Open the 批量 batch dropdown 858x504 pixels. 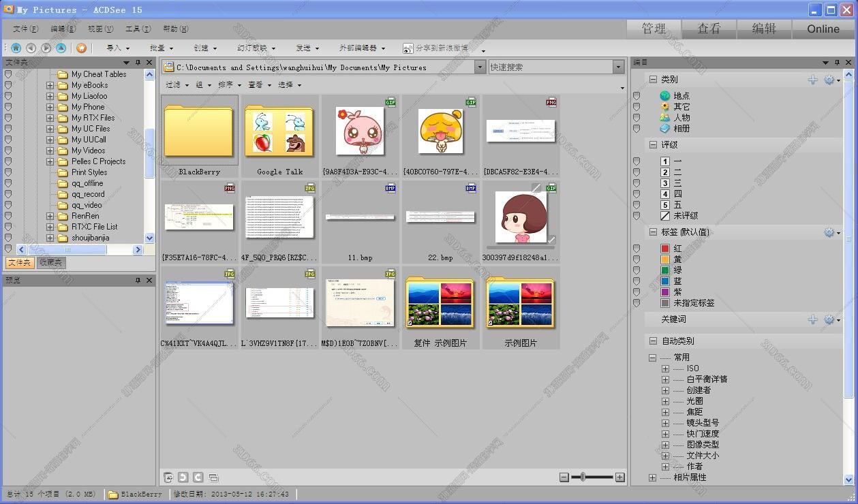coord(162,48)
